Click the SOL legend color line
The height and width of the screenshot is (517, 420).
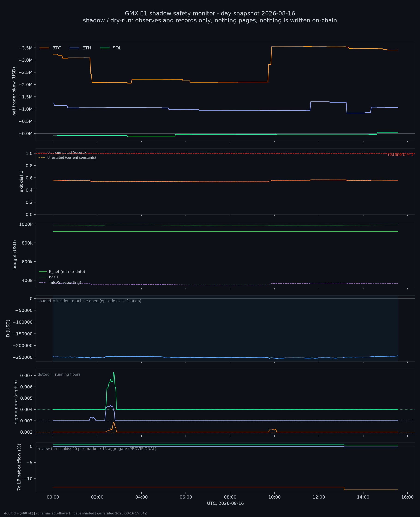(x=105, y=48)
